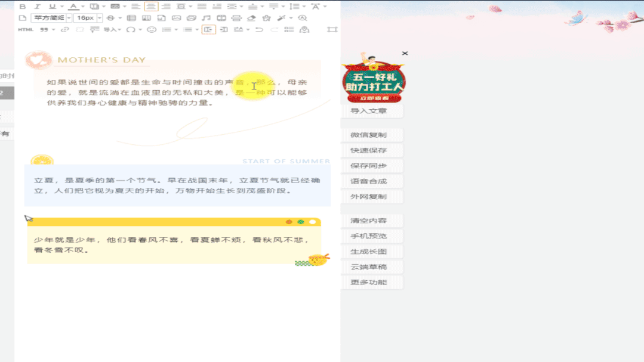
Task: Click the MOTHER'S DAY heading text
Action: pos(101,60)
